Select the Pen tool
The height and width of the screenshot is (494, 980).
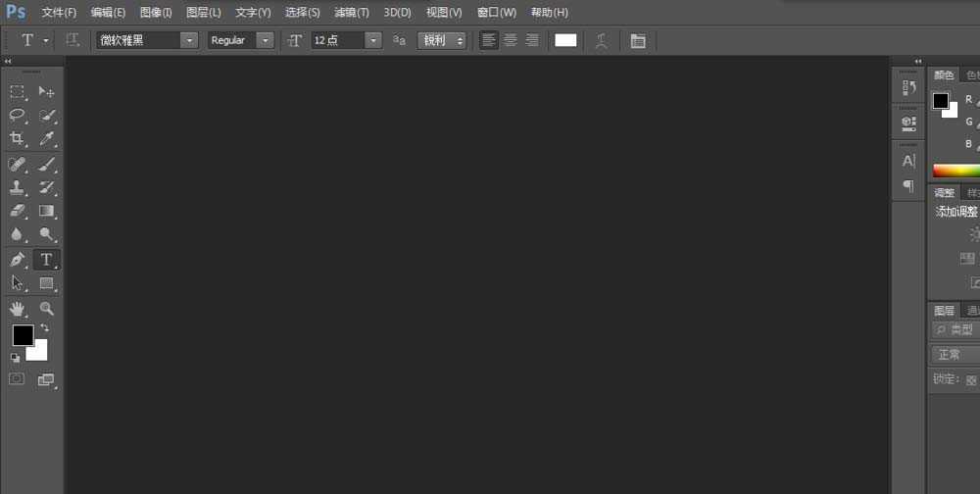18,260
